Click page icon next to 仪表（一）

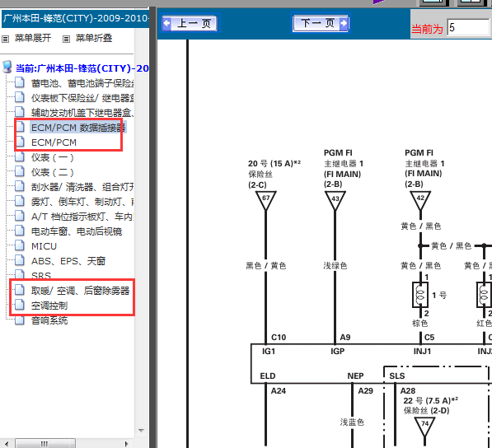(x=20, y=156)
